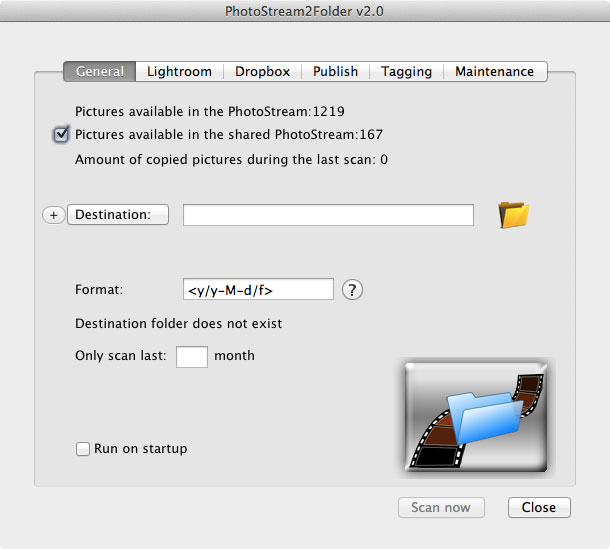Switch to the General tab
Image resolution: width=610 pixels, height=549 pixels.
[x=100, y=72]
